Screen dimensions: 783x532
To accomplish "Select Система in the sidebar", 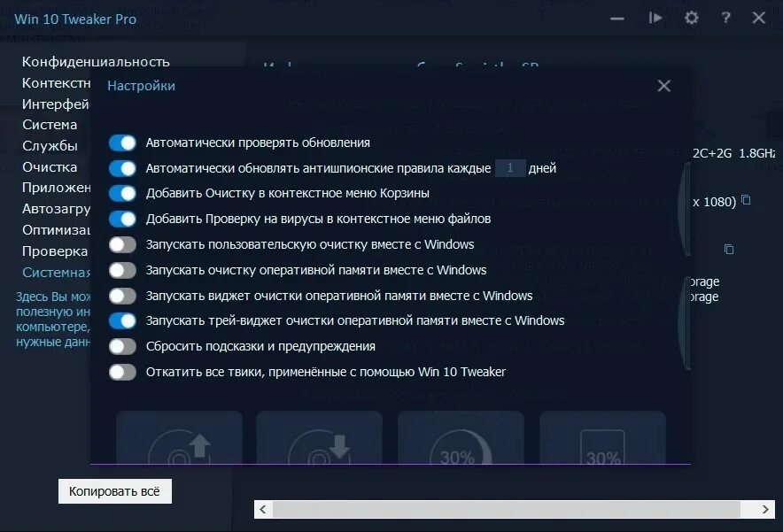I will (x=50, y=125).
